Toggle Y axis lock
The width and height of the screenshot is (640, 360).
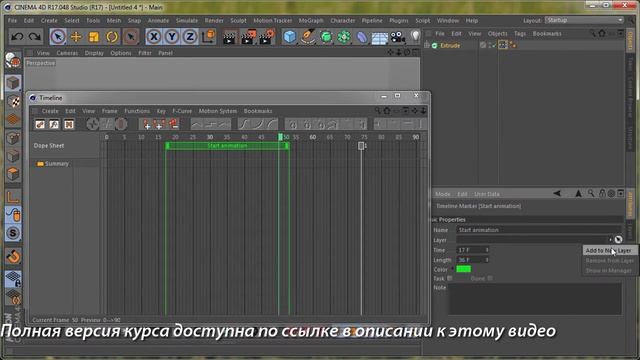[x=172, y=37]
